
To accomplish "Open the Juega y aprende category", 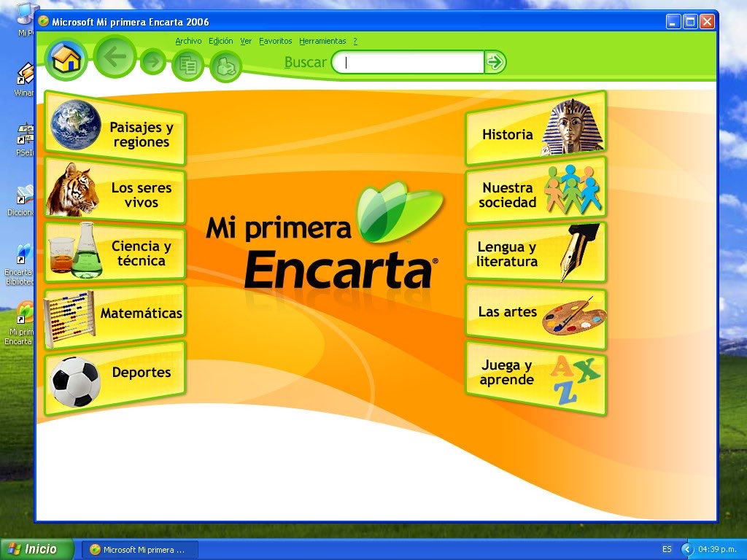I will click(x=535, y=378).
